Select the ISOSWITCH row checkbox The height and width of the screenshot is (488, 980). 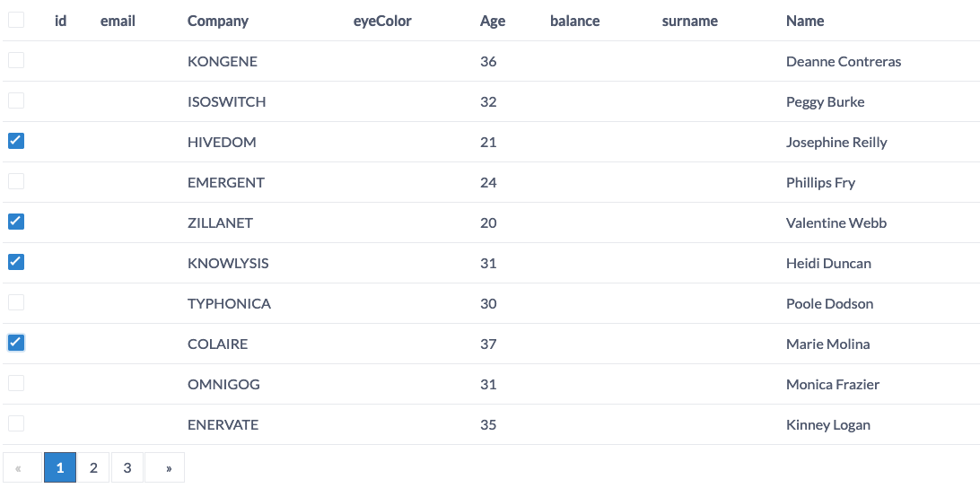pyautogui.click(x=15, y=100)
